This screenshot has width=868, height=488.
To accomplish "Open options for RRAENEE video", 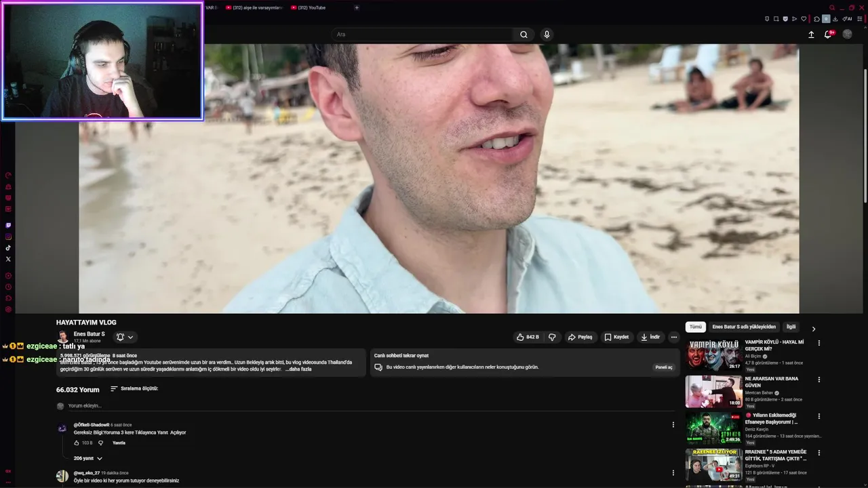I will (818, 453).
